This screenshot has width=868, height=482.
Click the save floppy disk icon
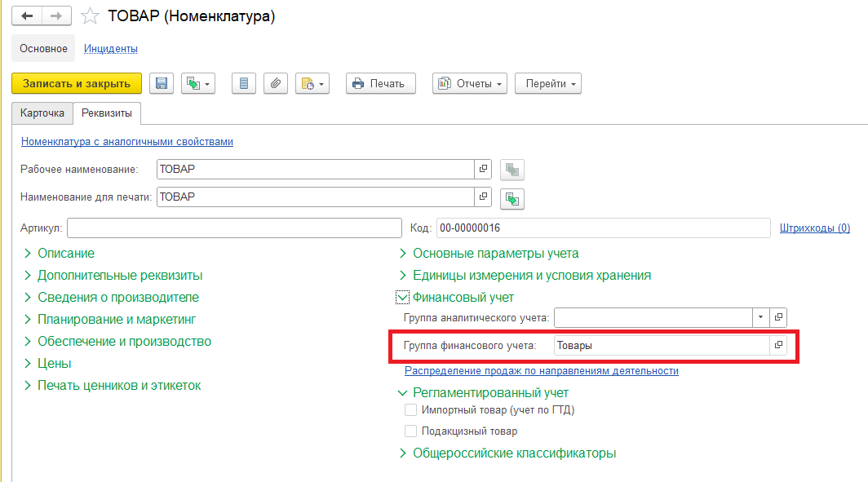click(x=161, y=83)
